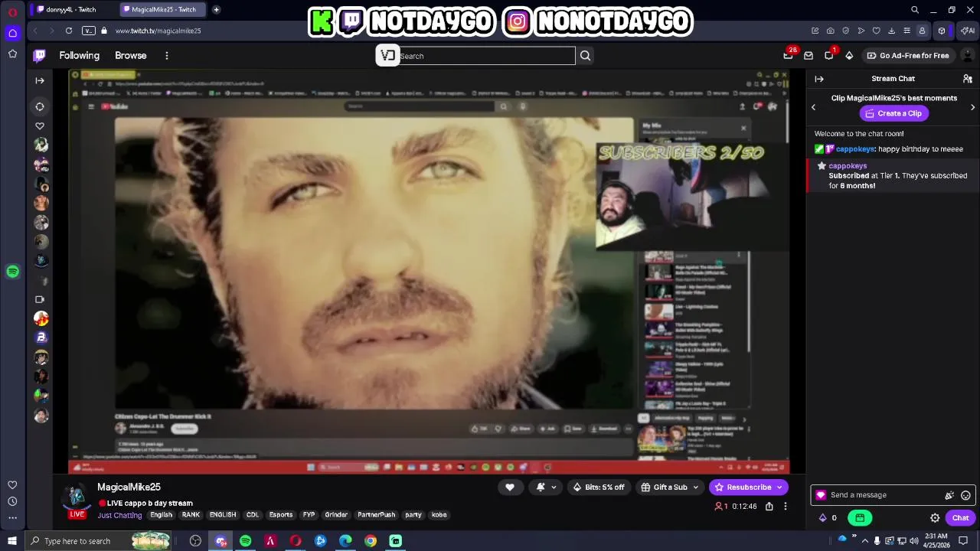Open MagicalMike25 channel name link
The image size is (980, 551).
(129, 487)
